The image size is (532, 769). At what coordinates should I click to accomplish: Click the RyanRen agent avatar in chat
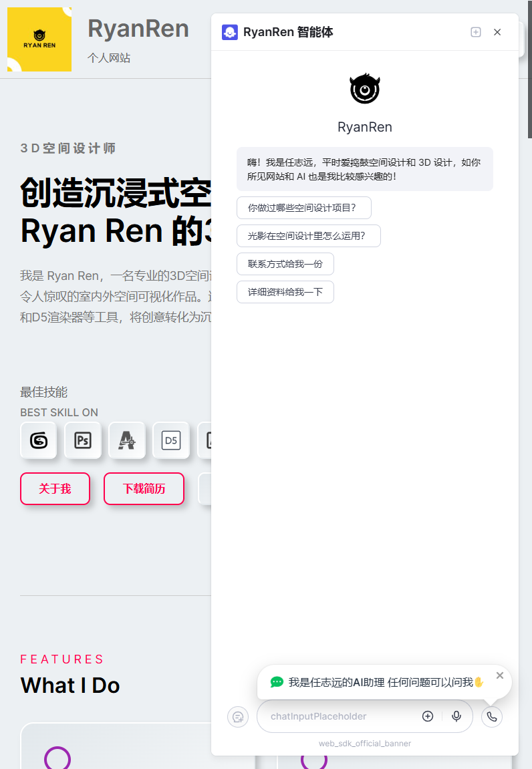click(365, 89)
